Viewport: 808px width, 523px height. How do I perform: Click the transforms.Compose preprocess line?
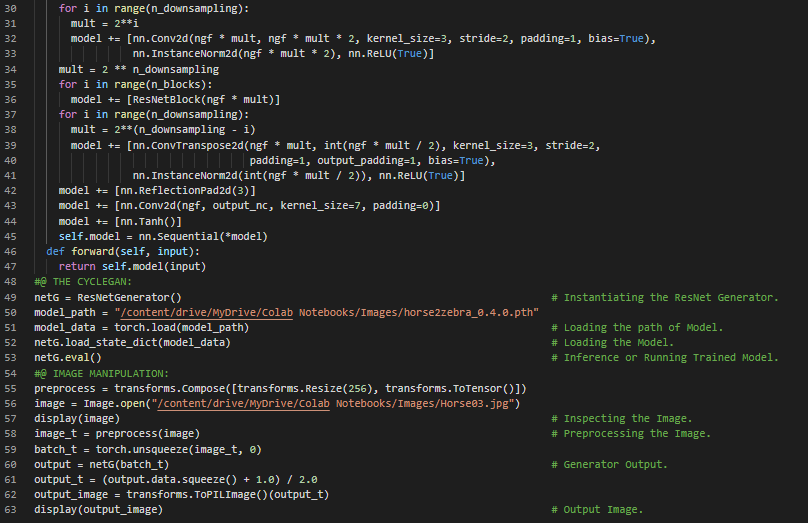(280, 388)
